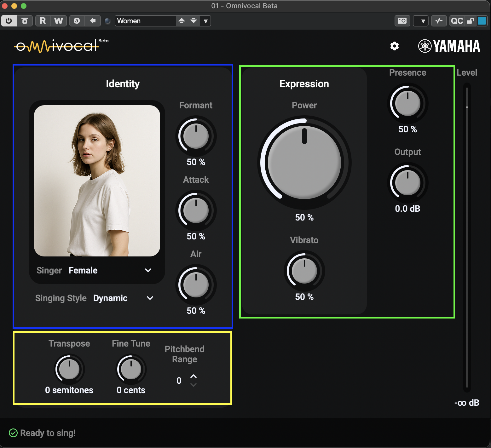The width and height of the screenshot is (491, 448).
Task: Click the camera snapshot icon
Action: click(x=402, y=21)
